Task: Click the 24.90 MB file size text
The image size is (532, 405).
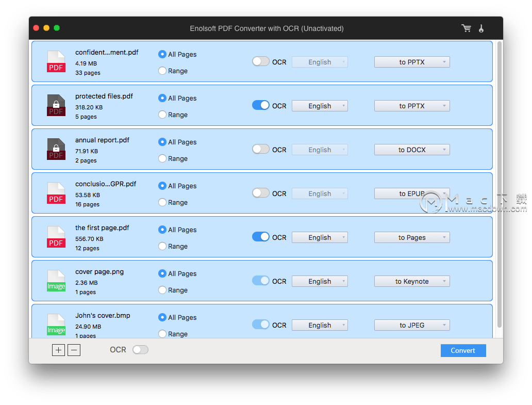Action: 88,326
